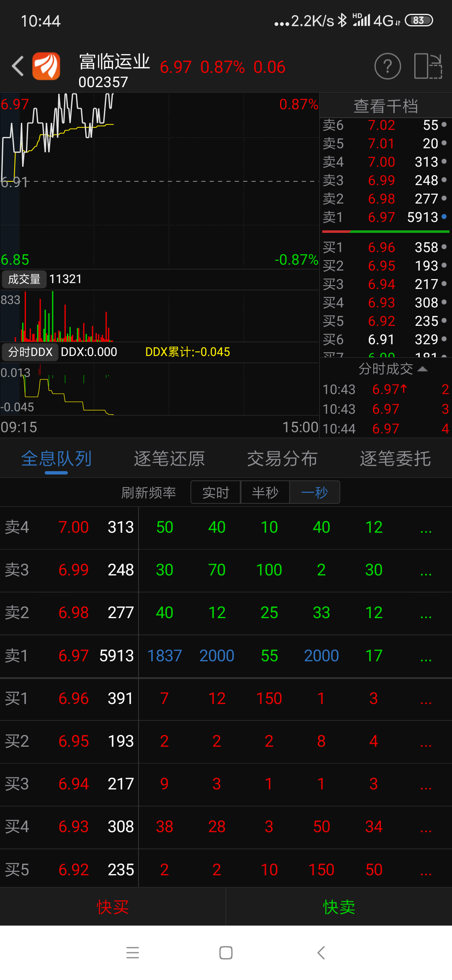Tap the 刷新频率 label

point(149,493)
